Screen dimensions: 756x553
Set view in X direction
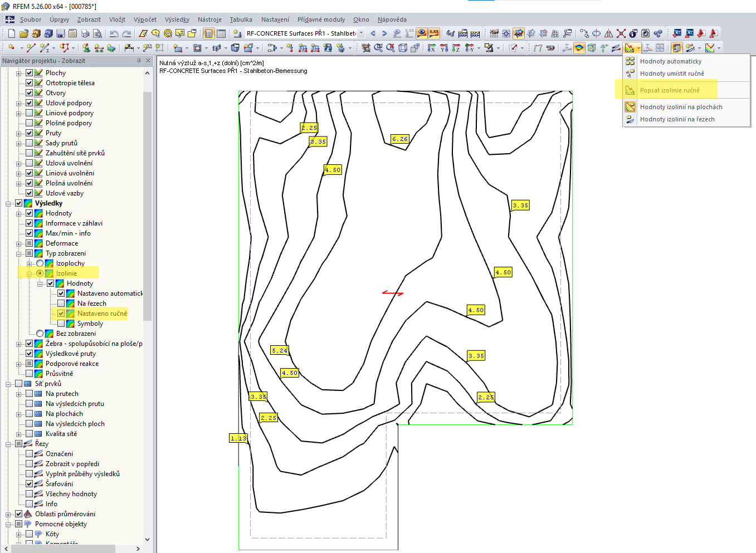[432, 48]
